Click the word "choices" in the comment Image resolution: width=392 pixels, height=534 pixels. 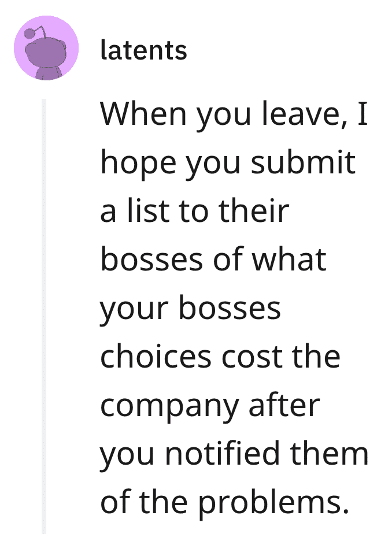(x=156, y=357)
